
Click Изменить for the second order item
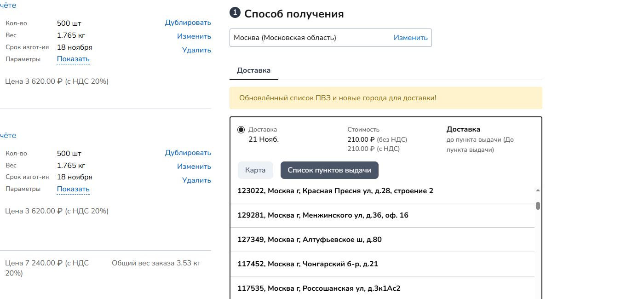tap(194, 166)
